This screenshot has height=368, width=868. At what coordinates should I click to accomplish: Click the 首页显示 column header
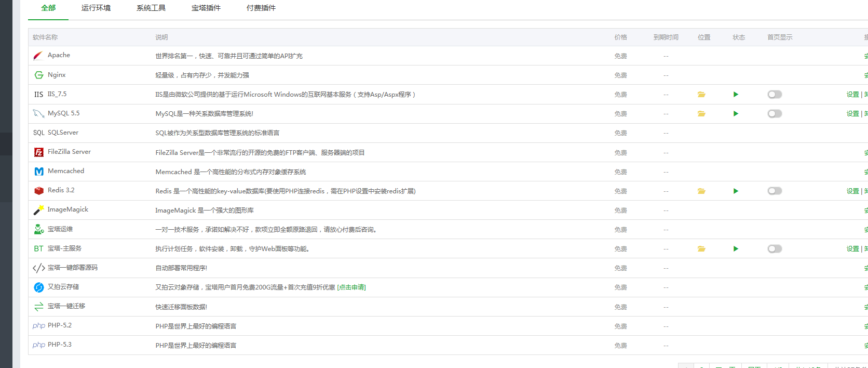tap(780, 37)
